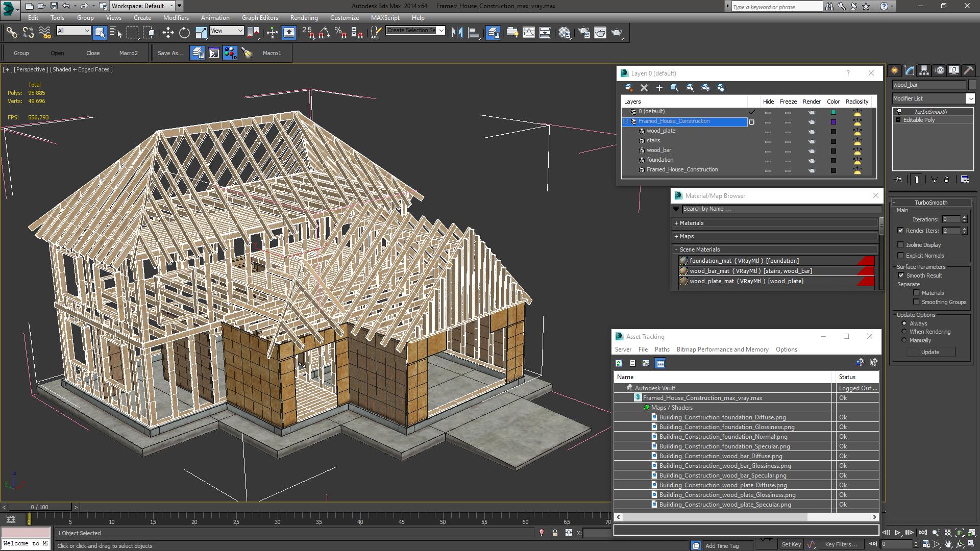The image size is (980, 551).
Task: Uncheck the Smooth Result checkbox
Action: (901, 275)
